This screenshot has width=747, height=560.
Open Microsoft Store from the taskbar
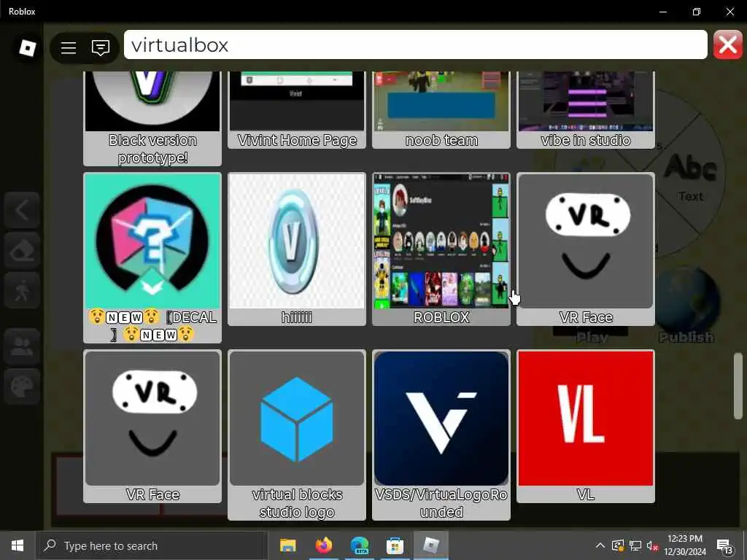point(395,545)
